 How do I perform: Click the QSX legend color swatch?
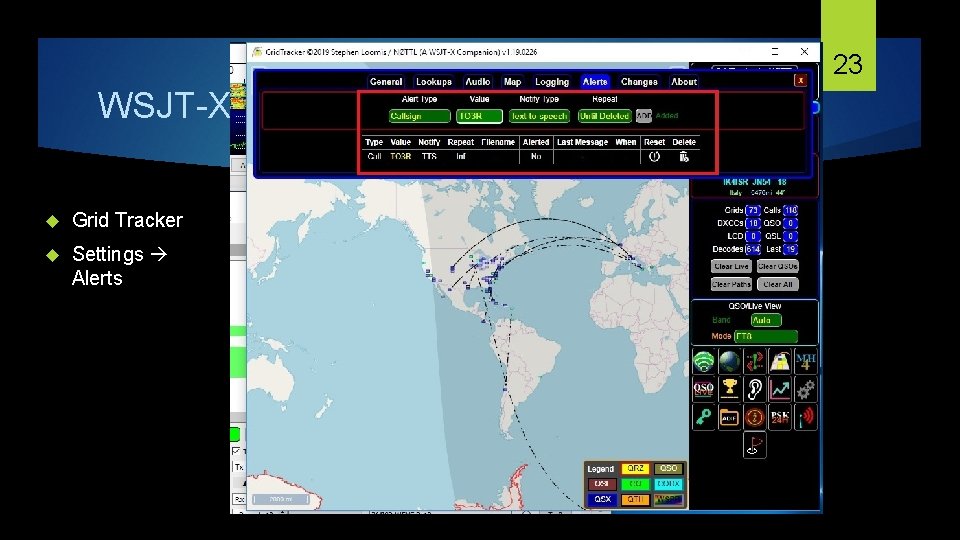[x=602, y=499]
